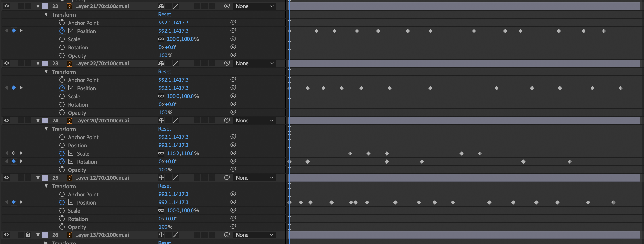Collapse Layer 22 row triangle

[38, 63]
